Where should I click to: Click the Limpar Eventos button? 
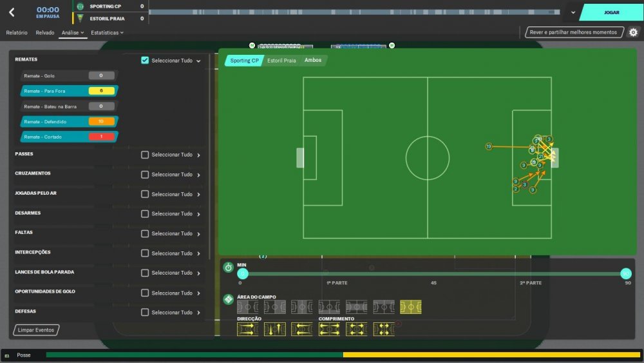[x=35, y=330]
